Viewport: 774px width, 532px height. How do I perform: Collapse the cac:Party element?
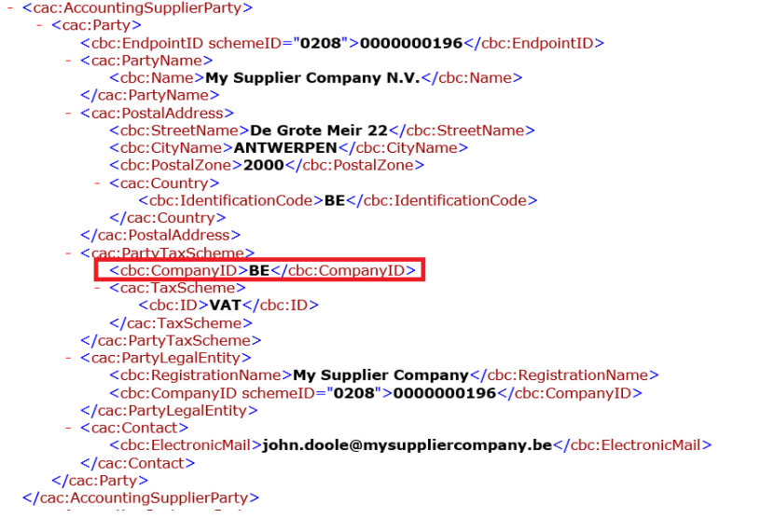pos(40,26)
